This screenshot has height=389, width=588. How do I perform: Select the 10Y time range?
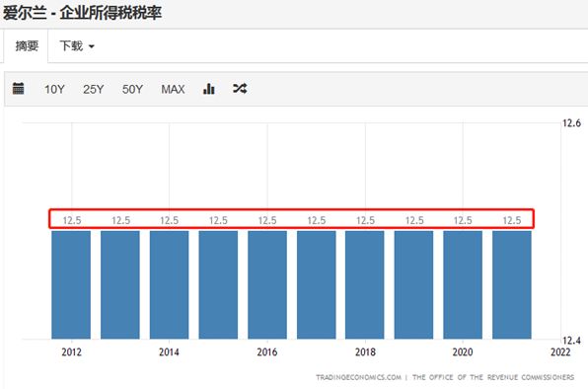click(54, 89)
